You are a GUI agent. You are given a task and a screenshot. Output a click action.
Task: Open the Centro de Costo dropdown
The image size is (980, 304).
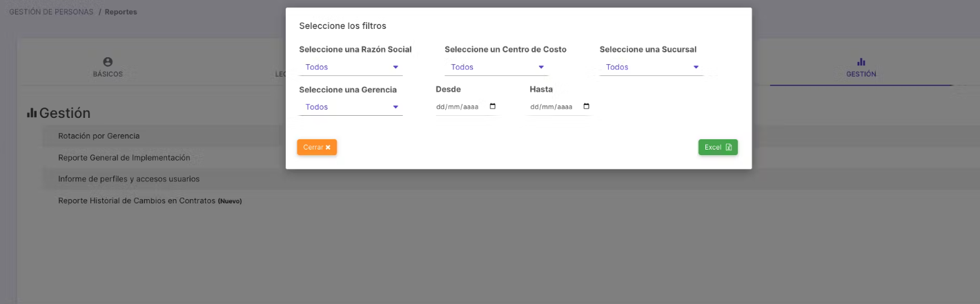click(496, 68)
